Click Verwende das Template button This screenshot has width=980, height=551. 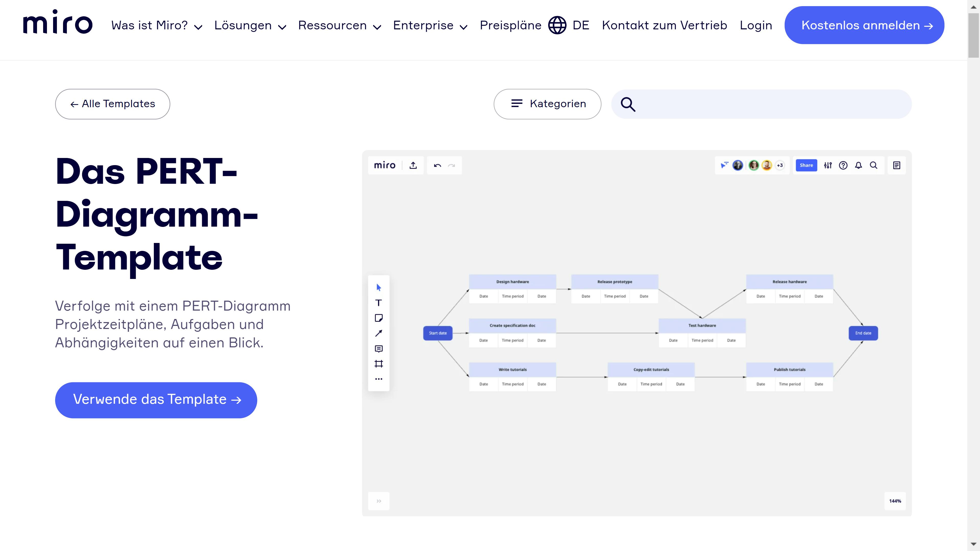tap(156, 400)
